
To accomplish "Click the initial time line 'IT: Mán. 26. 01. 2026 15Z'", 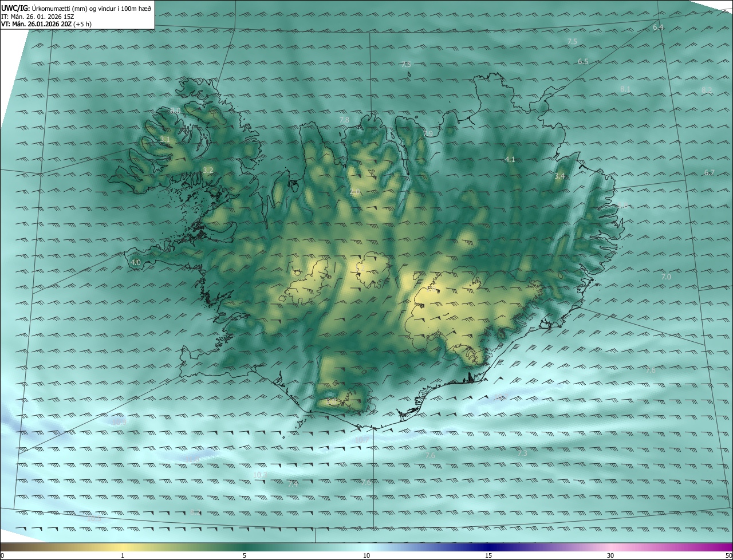I will coord(37,16).
